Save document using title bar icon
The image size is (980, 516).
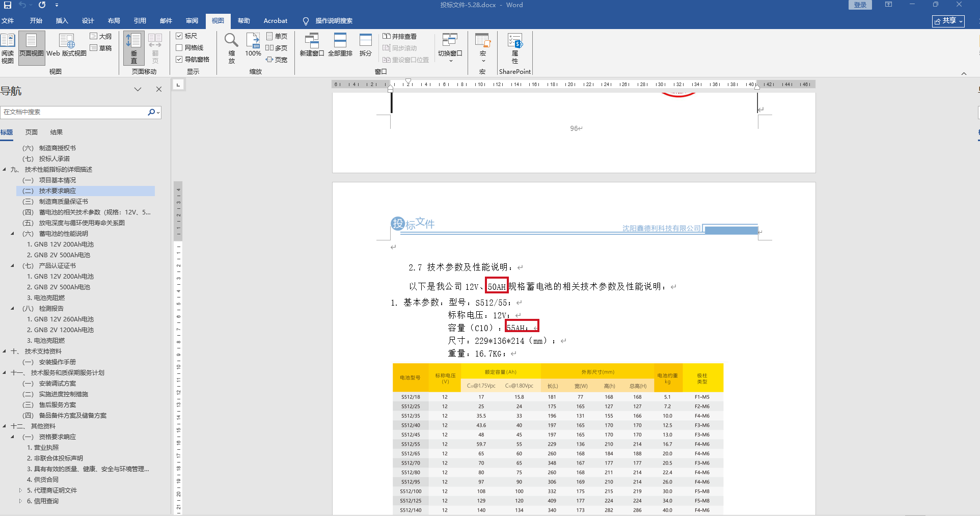tap(8, 5)
